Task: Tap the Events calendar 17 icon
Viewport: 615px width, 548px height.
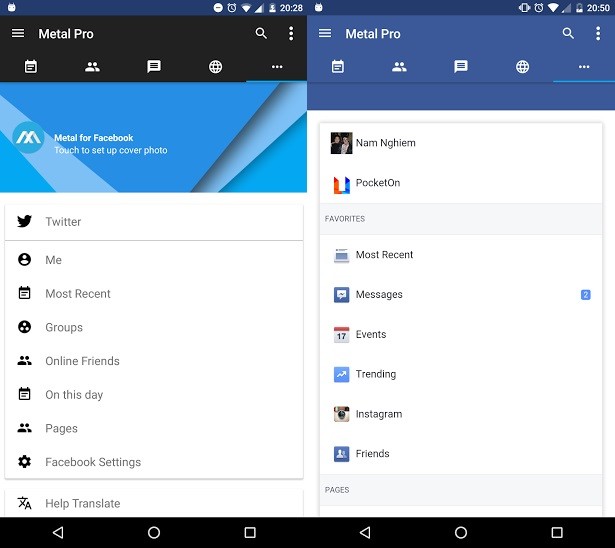Action: pos(342,335)
